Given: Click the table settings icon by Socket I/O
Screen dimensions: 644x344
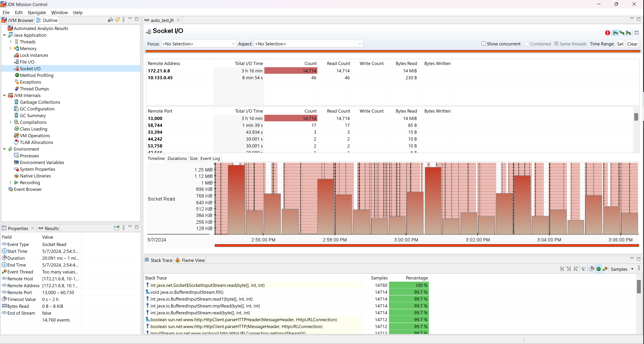Looking at the screenshot, I should [636, 33].
